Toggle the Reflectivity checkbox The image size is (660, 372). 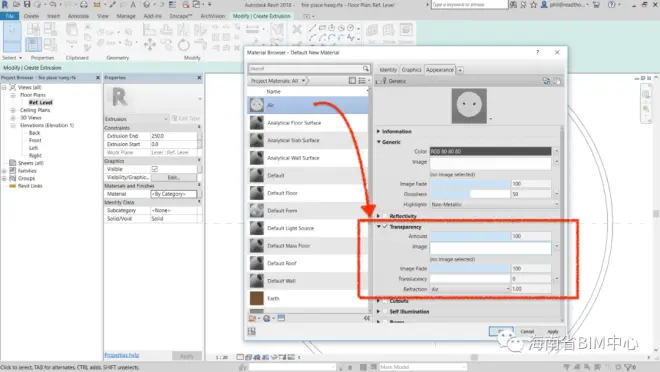click(385, 216)
